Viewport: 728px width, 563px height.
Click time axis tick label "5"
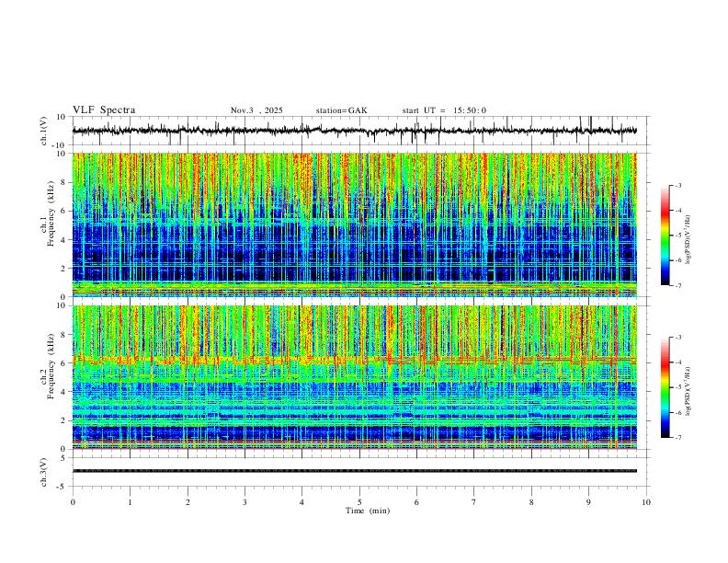tap(359, 502)
